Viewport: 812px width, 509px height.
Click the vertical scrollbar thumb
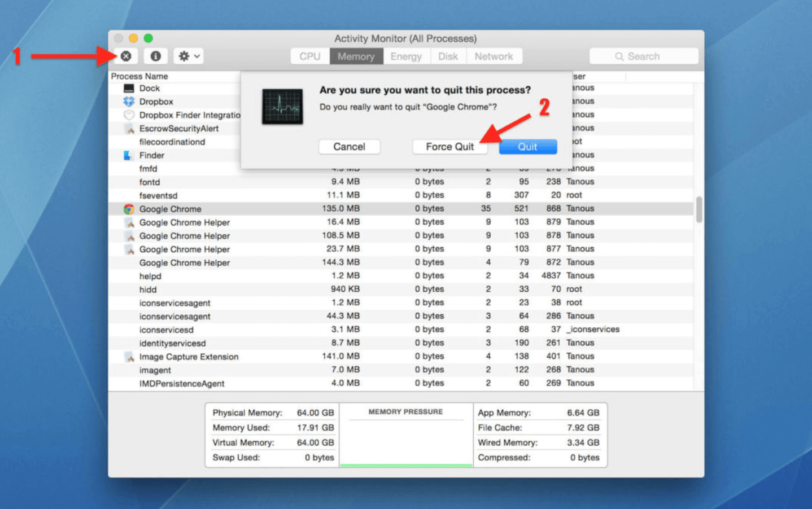pyautogui.click(x=699, y=210)
